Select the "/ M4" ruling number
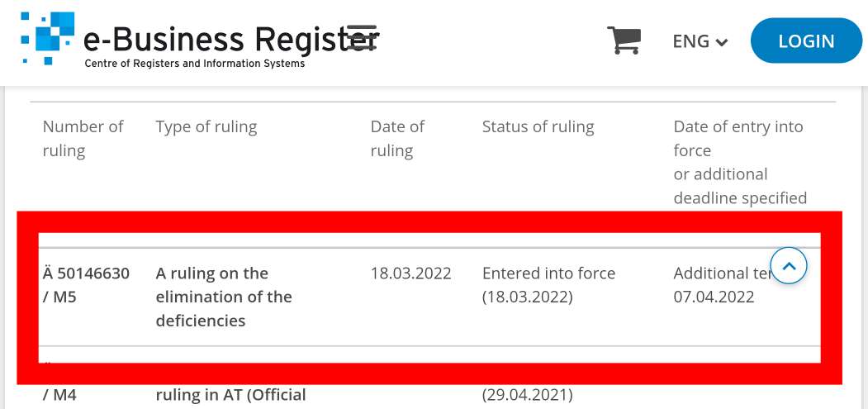This screenshot has height=409, width=868. pos(59,395)
